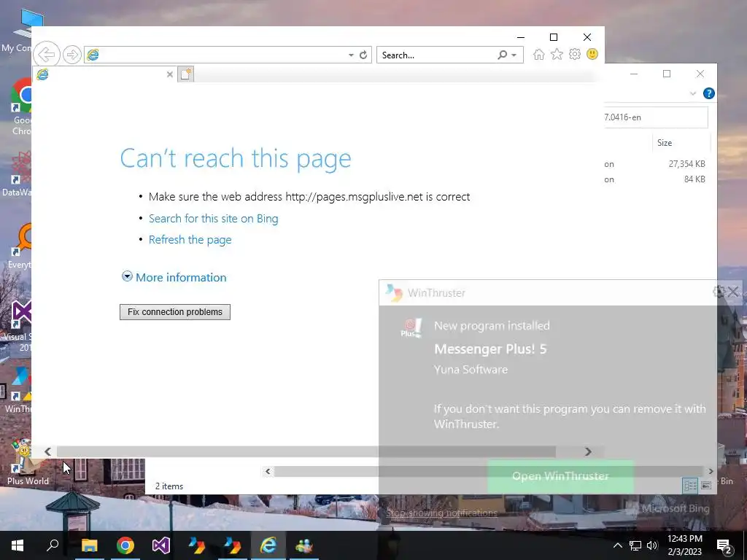This screenshot has height=560, width=747.
Task: Switch to Internet Explorer taskbar icon
Action: [268, 545]
